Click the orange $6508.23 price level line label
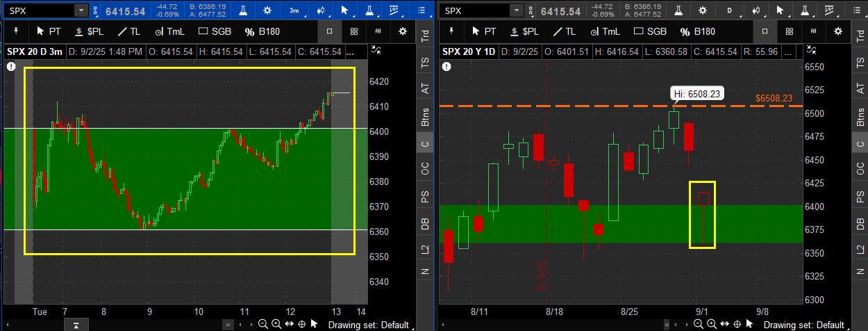Screen dimensions: 868x331 click(x=774, y=98)
